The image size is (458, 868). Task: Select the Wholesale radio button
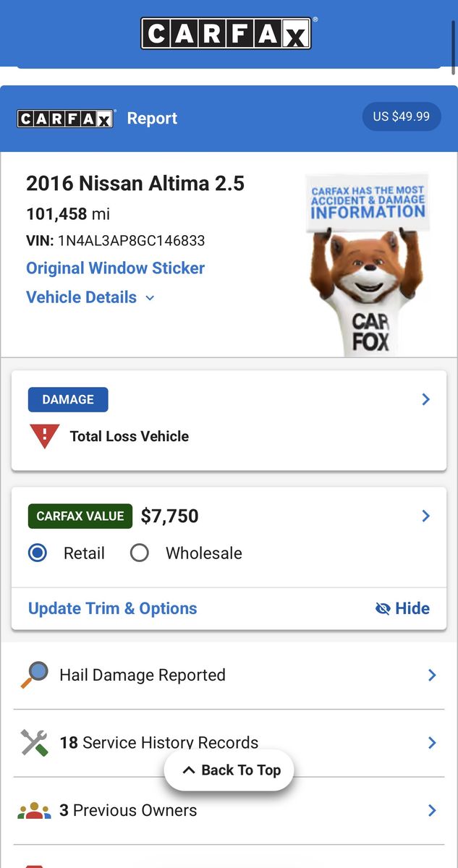click(x=140, y=553)
